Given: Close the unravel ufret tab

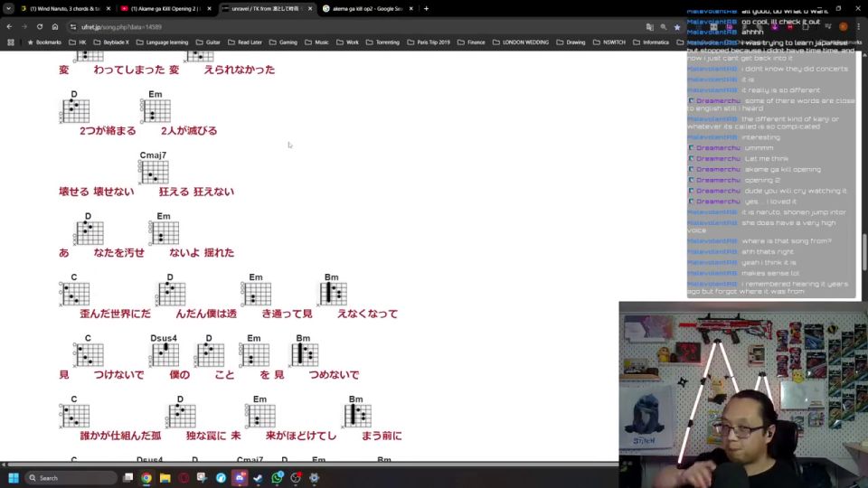Looking at the screenshot, I should coord(310,8).
